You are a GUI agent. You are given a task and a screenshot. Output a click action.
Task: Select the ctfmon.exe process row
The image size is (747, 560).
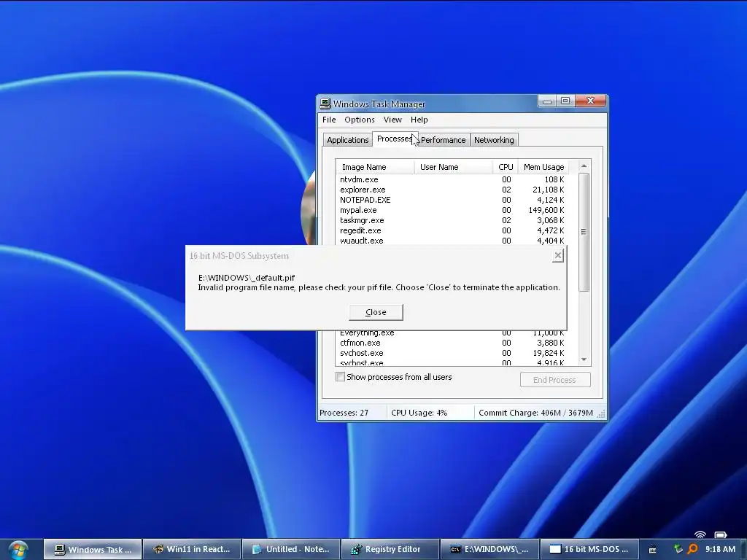point(452,343)
